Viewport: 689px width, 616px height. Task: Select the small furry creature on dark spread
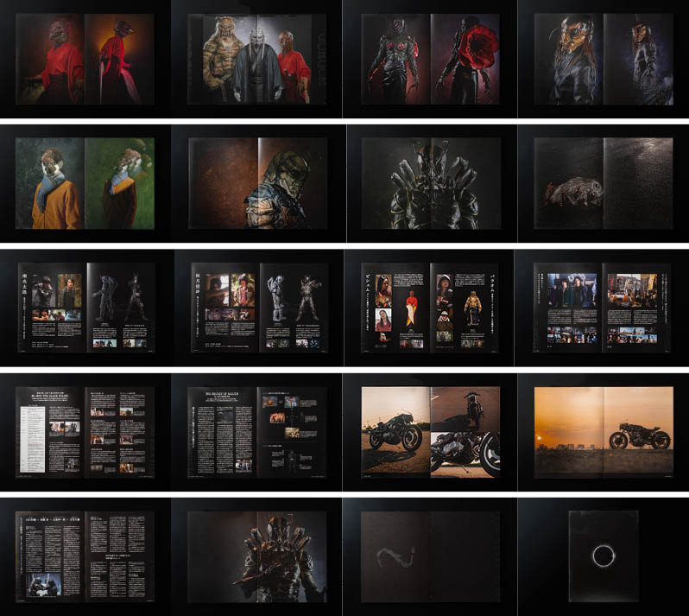[x=604, y=183]
